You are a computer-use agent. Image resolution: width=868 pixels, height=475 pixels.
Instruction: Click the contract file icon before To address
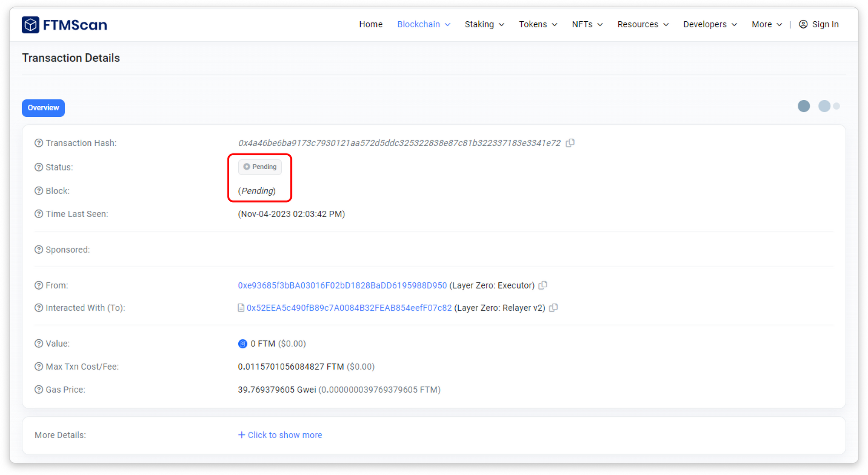241,308
